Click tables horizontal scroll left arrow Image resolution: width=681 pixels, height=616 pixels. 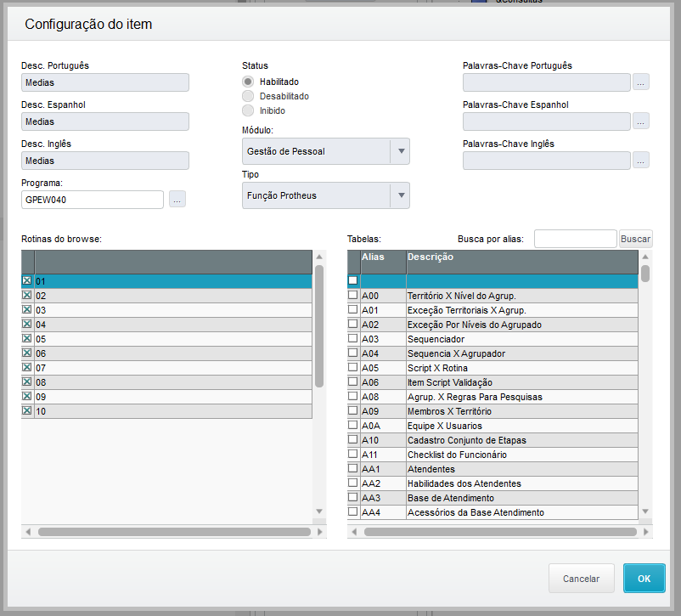354,532
